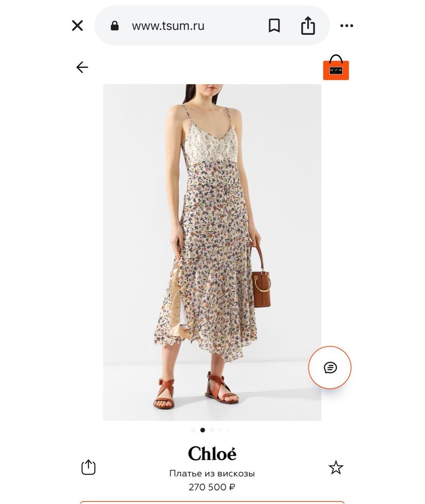Open the three-dot browser menu
This screenshot has width=425, height=504.
point(347,26)
